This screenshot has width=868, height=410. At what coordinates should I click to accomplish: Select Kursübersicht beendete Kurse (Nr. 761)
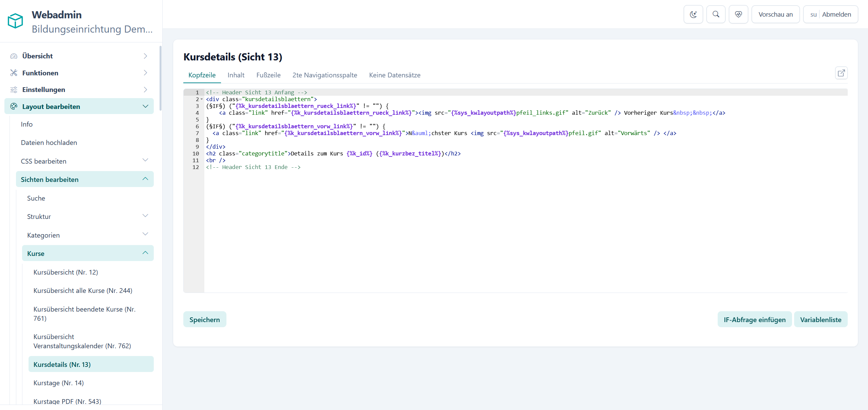[x=91, y=314]
